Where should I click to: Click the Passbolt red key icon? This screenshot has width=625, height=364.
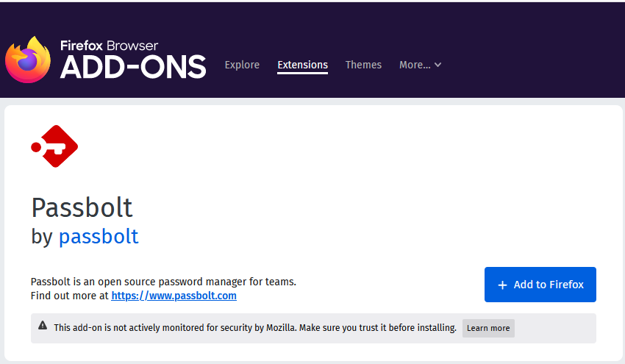tap(54, 147)
